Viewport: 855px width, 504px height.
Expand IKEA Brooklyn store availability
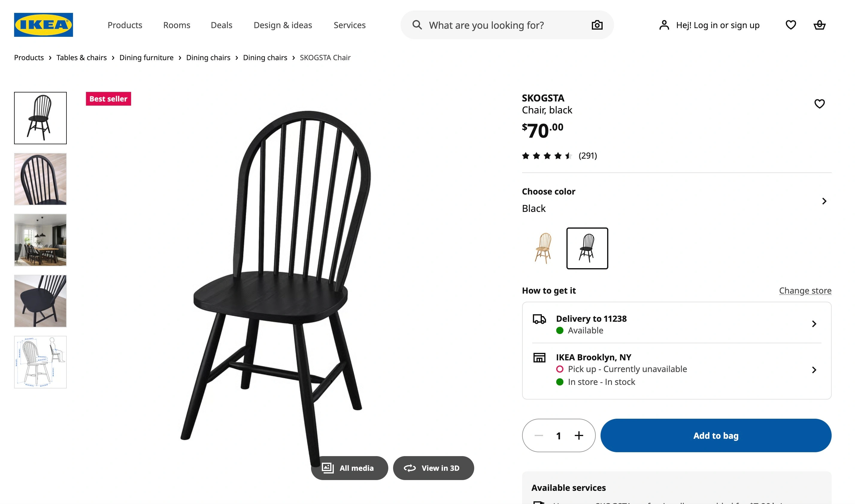(814, 370)
